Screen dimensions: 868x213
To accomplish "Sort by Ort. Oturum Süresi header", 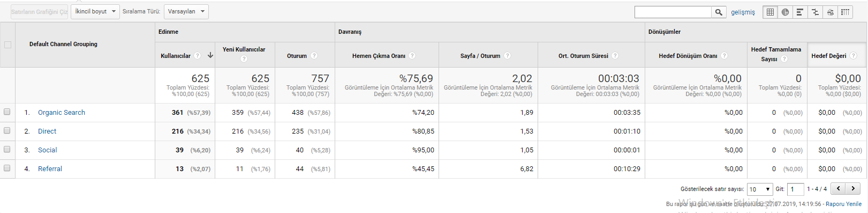I will tap(583, 56).
